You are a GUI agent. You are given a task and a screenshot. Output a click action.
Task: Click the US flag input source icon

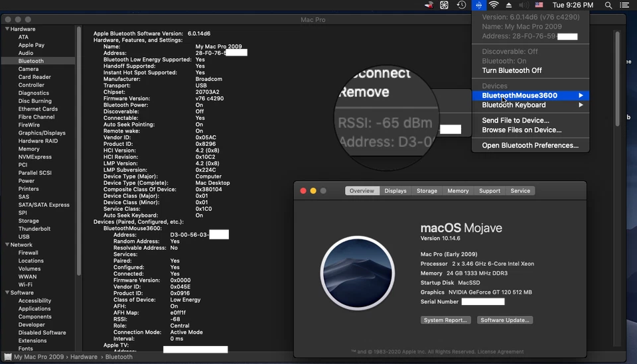(x=539, y=5)
